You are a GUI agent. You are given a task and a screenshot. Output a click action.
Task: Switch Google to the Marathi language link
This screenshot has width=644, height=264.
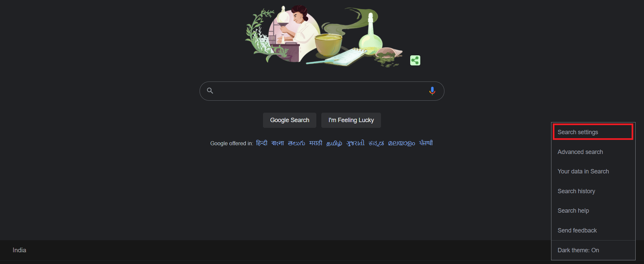[x=316, y=143]
